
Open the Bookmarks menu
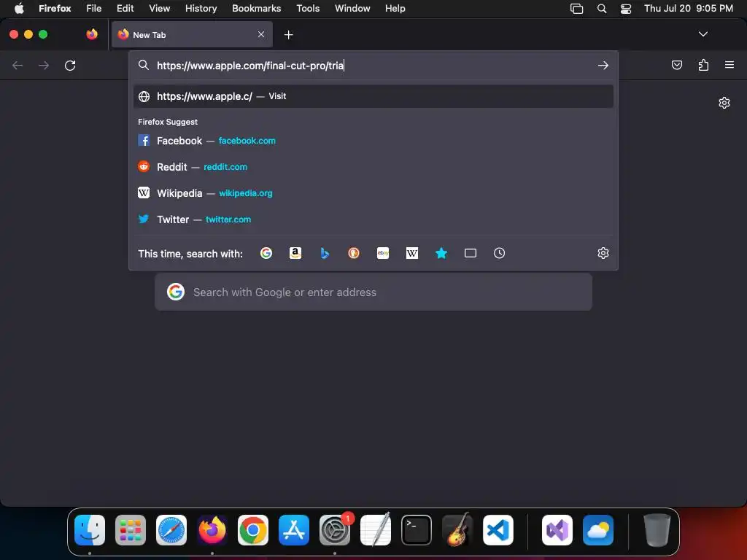256,8
